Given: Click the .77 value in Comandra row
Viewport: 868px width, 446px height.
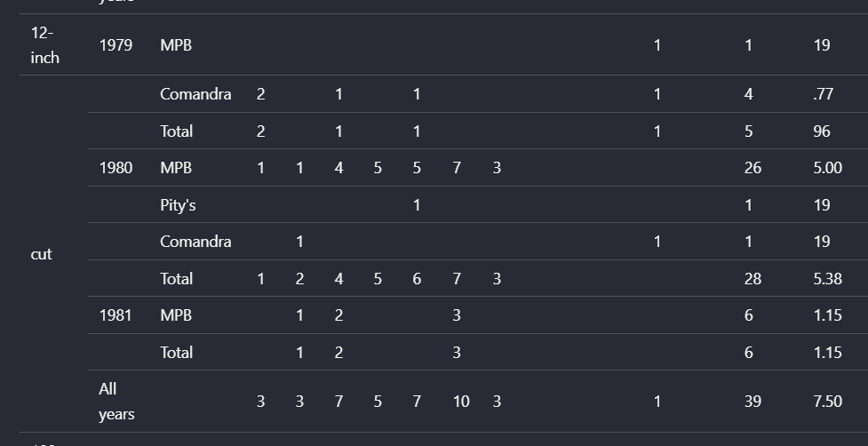Looking at the screenshot, I should point(824,94).
